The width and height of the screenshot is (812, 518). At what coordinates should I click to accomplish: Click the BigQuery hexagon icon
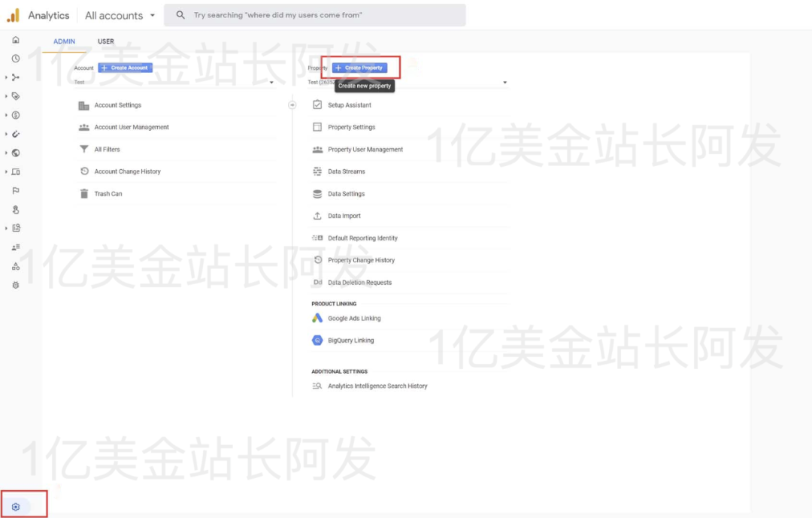click(x=317, y=341)
